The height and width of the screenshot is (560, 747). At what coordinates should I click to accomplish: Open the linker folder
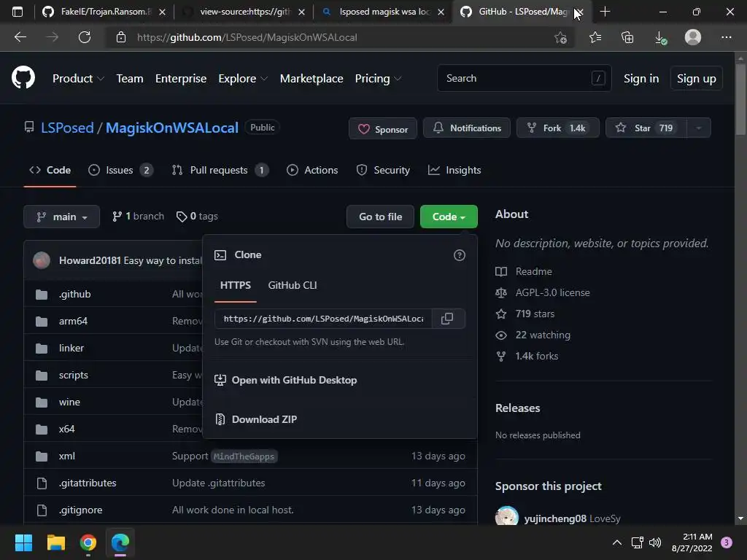click(71, 348)
